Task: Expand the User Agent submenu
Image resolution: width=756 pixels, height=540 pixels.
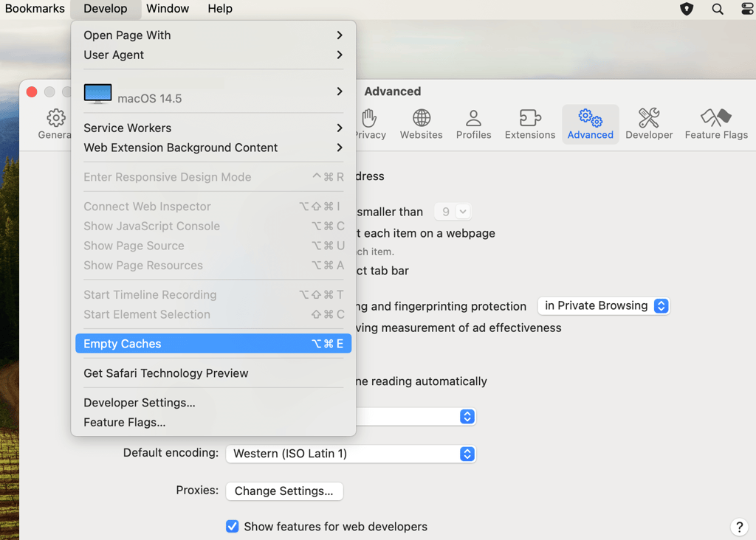Action: coord(213,55)
